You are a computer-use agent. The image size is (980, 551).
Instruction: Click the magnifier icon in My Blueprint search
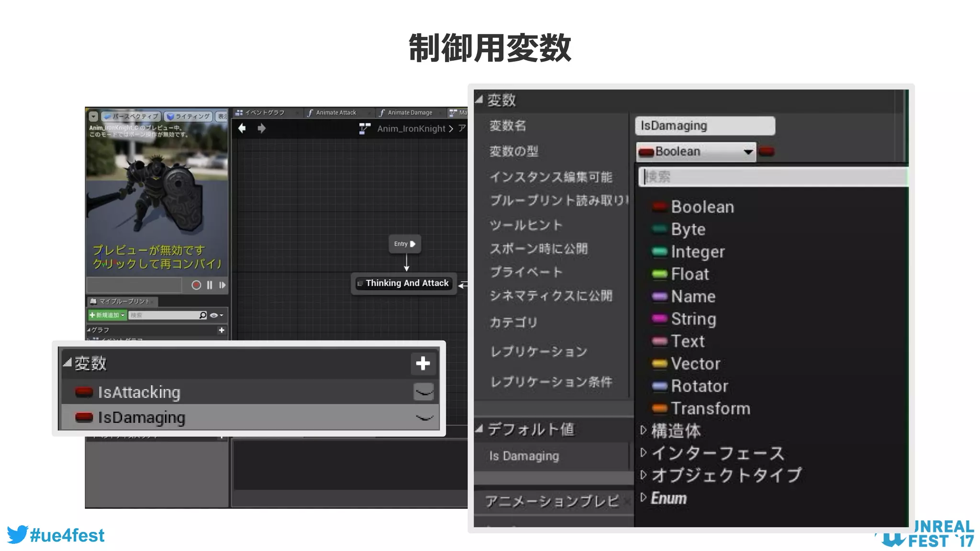coord(203,315)
